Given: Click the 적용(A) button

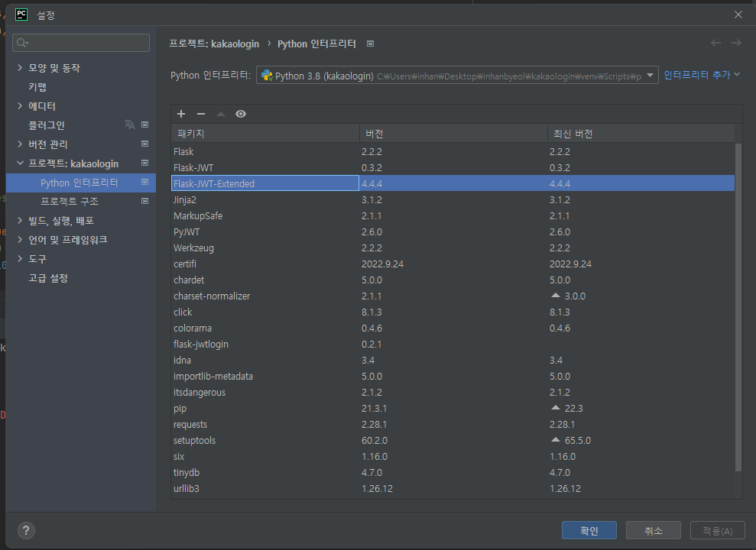Looking at the screenshot, I should pyautogui.click(x=718, y=530).
